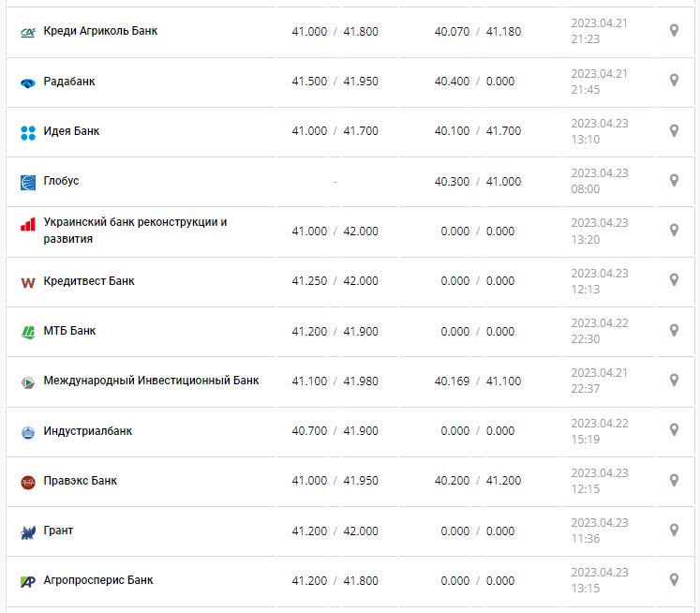This screenshot has width=700, height=613.
Task: Click the Идея Банк logo icon
Action: coord(28,132)
